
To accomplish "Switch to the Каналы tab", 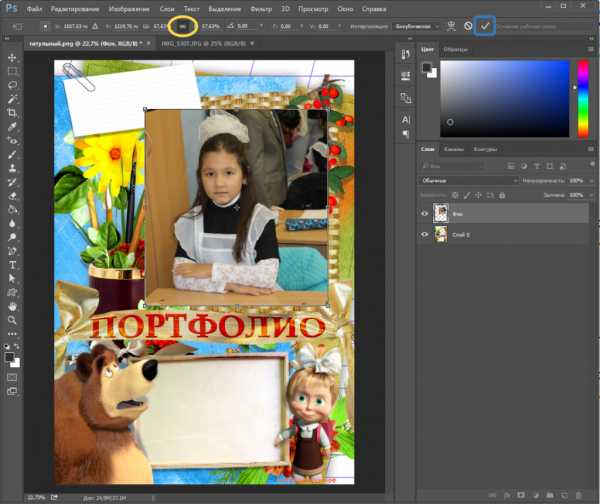I will (x=454, y=149).
